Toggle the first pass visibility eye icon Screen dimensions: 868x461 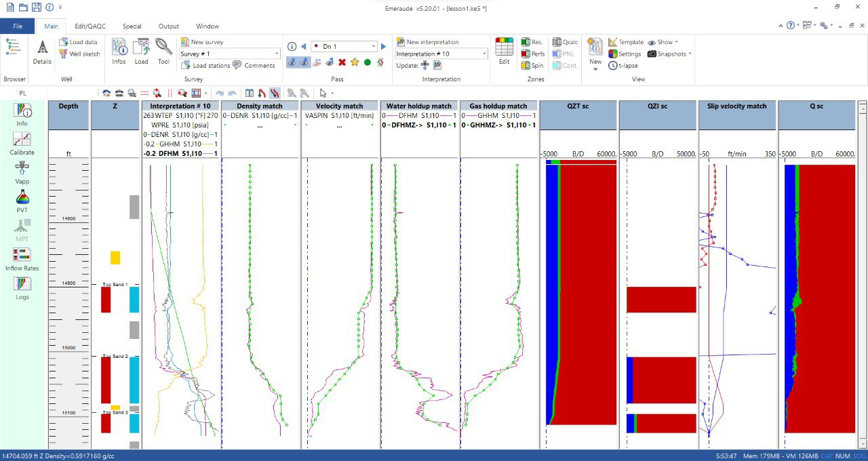[292, 62]
